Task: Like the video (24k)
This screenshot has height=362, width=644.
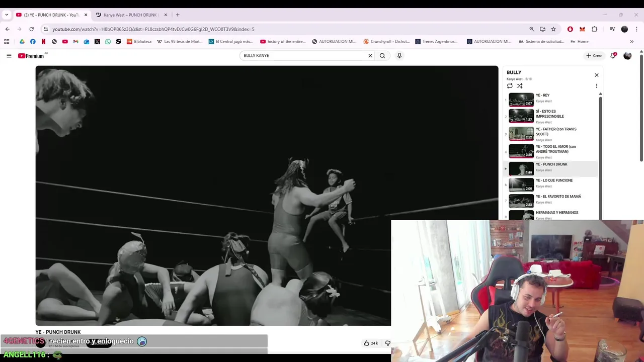Action: [x=371, y=343]
